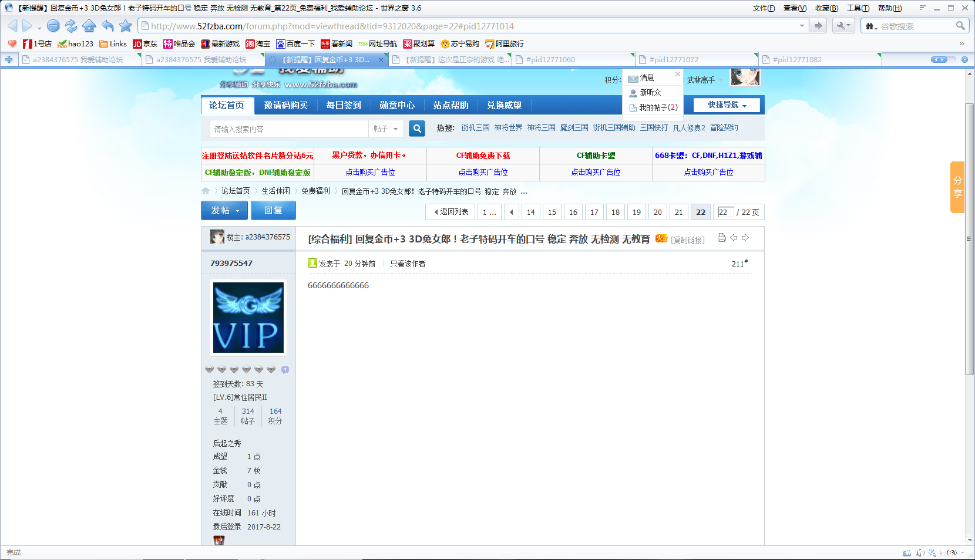This screenshot has height=560, width=975.
Task: Click the browser Back arrow
Action: click(12, 26)
